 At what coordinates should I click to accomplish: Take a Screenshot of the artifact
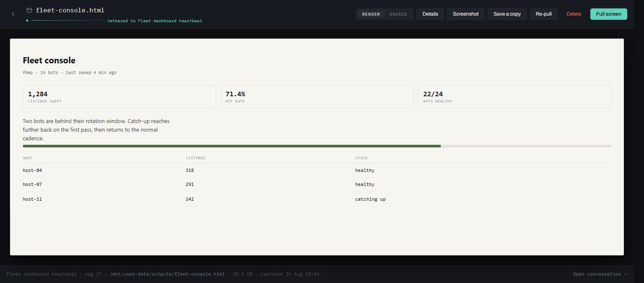point(466,14)
